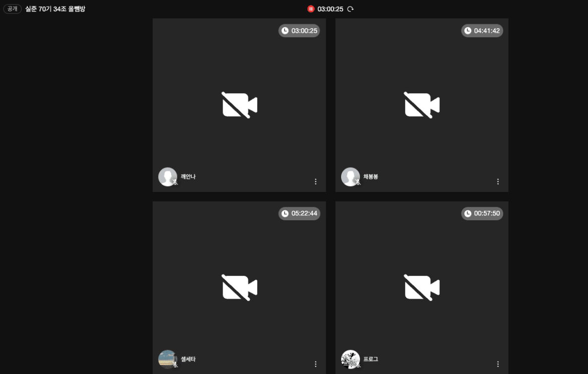This screenshot has width=588, height=374.
Task: Click the clock icon in 00:57:50 badge
Action: (468, 213)
